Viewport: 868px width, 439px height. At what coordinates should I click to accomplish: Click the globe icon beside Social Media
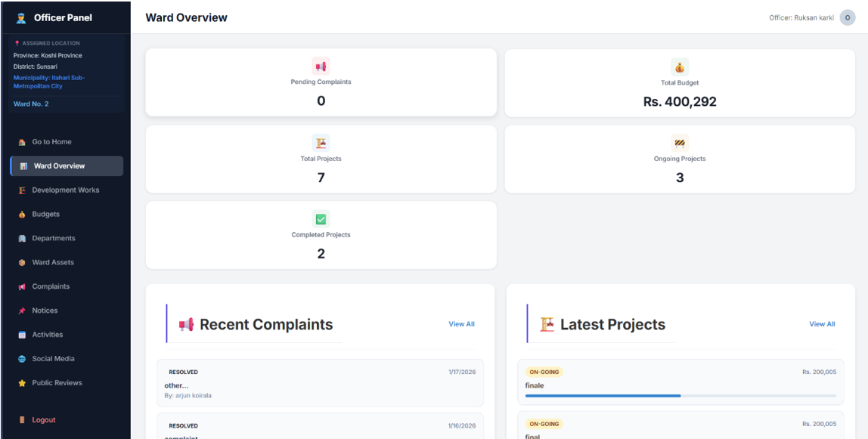tap(22, 359)
